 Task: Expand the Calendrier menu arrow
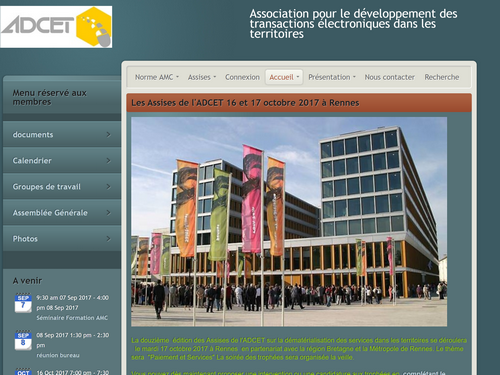(x=108, y=160)
